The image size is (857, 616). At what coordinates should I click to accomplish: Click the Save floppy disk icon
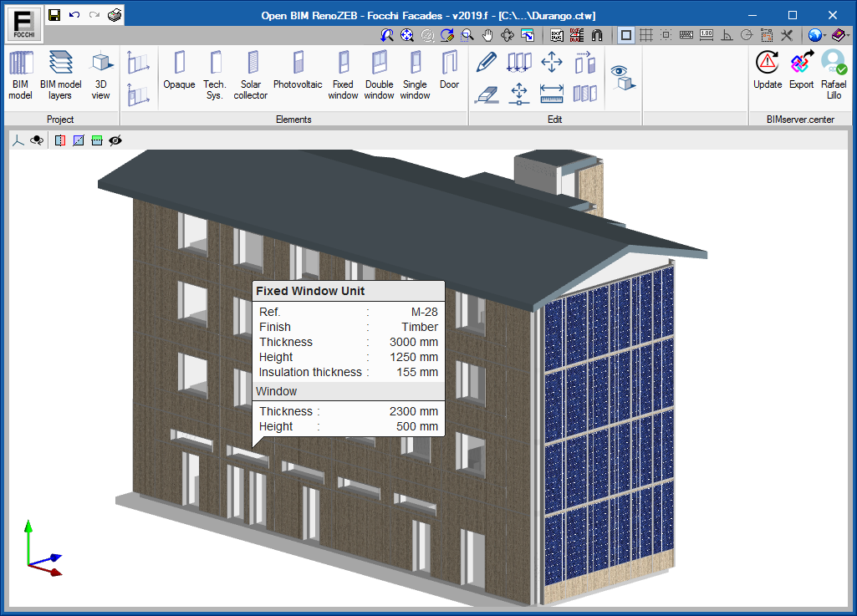54,15
